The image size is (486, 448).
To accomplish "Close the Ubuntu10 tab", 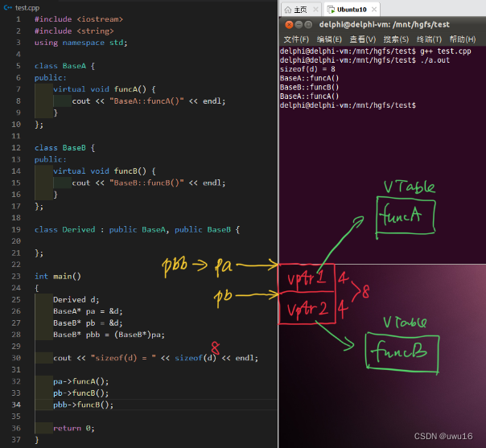I will (x=374, y=10).
